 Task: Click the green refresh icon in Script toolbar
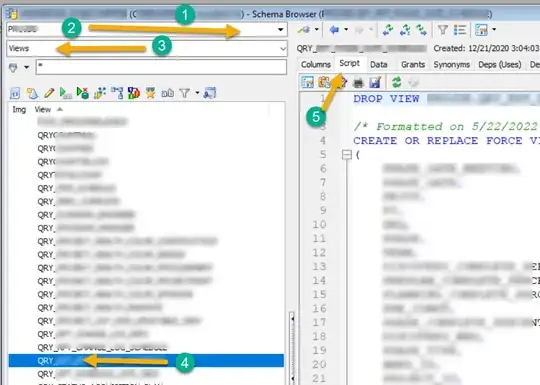396,82
